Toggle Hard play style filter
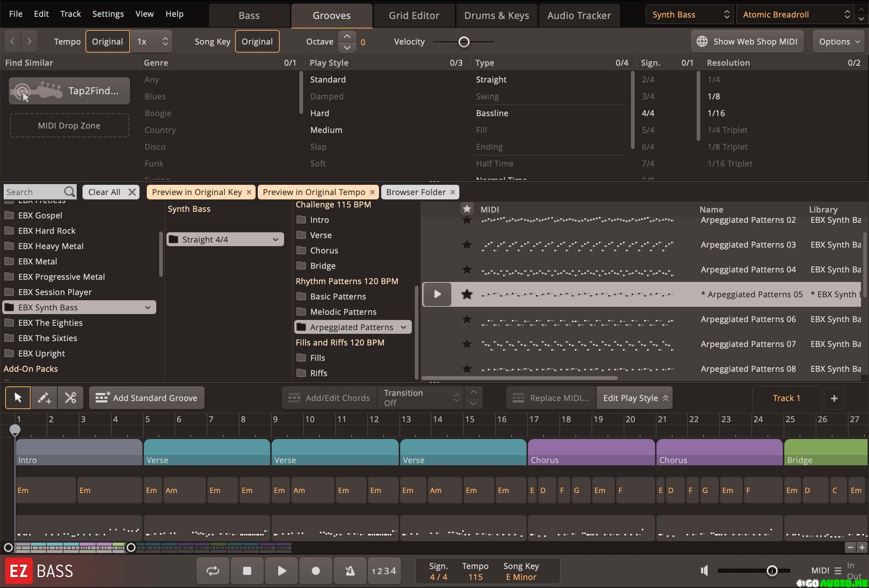The width and height of the screenshot is (869, 588). [319, 113]
